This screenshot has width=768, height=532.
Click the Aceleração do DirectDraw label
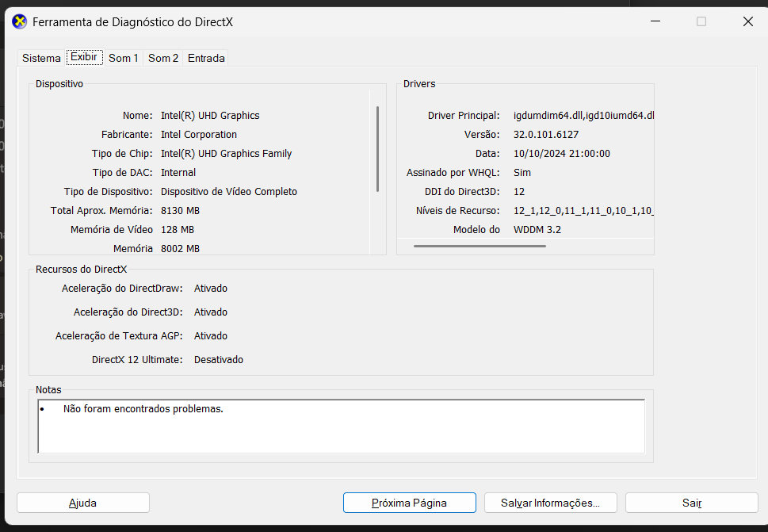tap(122, 288)
